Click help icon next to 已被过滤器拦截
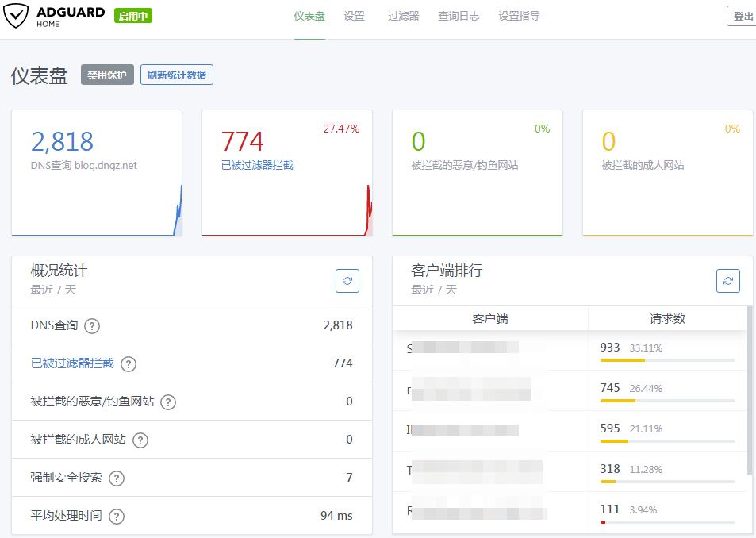 pos(129,364)
